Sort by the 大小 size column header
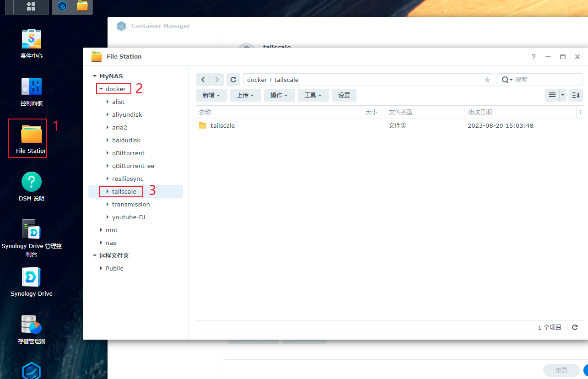This screenshot has height=379, width=588. click(373, 112)
